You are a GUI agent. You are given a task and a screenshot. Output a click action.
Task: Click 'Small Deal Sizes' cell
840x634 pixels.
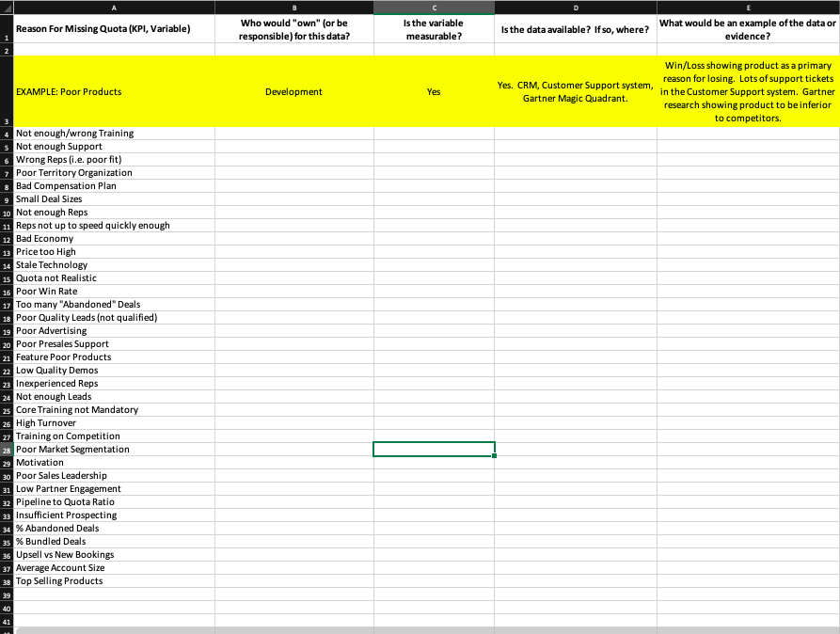point(114,199)
